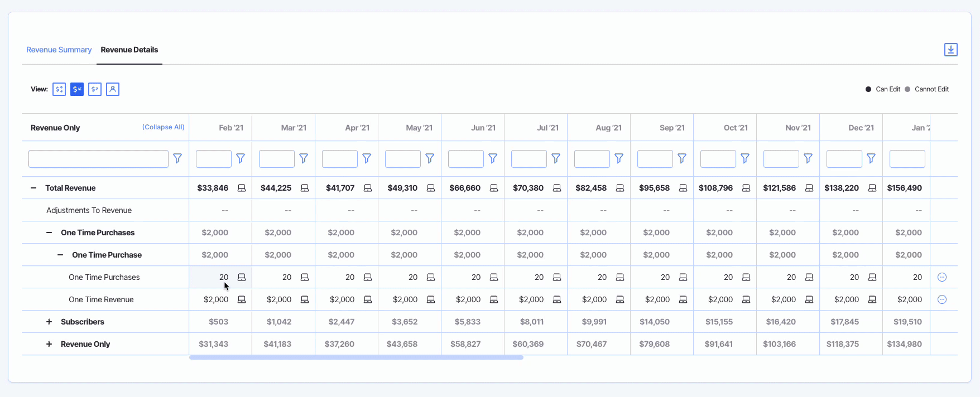Click the Jun '21 column filter icon
The height and width of the screenshot is (397, 980).
493,158
